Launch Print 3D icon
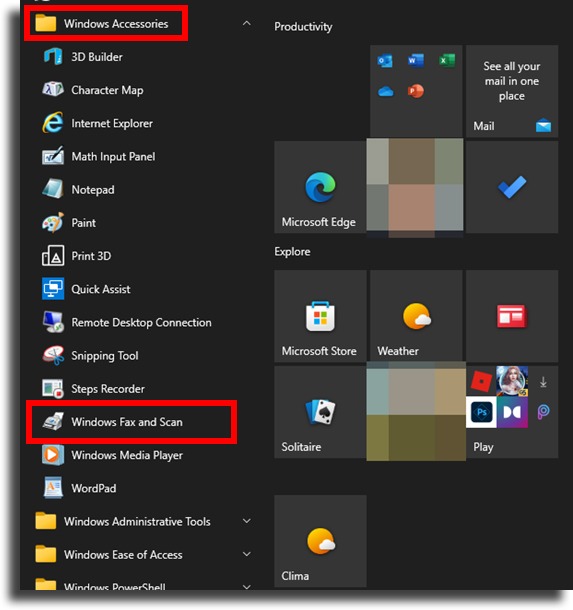 pos(53,256)
